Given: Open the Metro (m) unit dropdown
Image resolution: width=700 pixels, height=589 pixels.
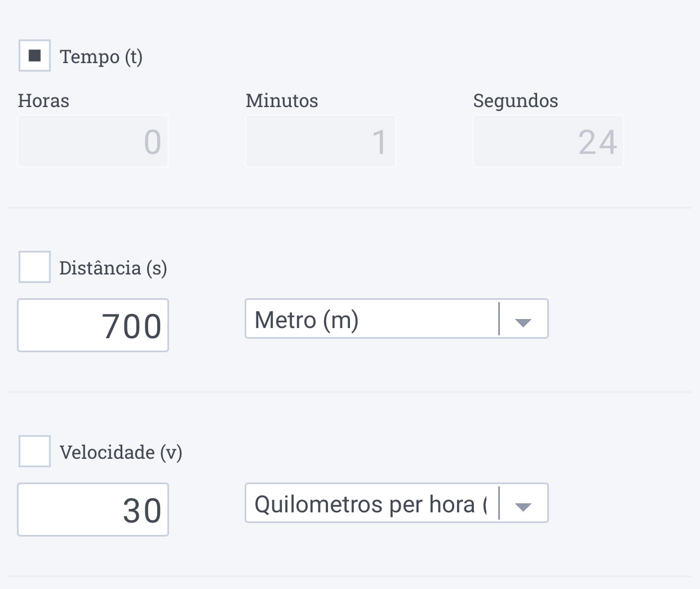Looking at the screenshot, I should [x=372, y=319].
